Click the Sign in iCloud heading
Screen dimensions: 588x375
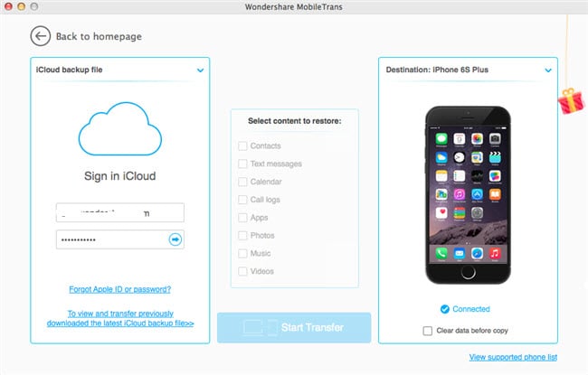coord(120,176)
